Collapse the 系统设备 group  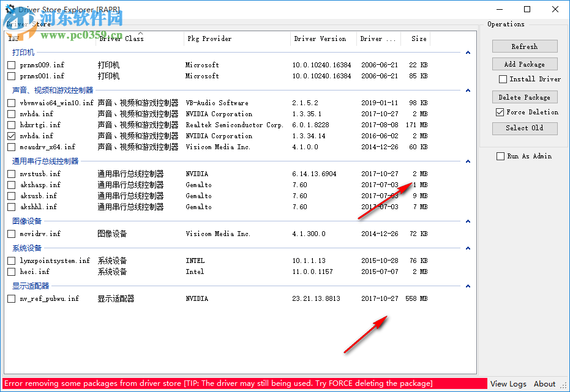click(468, 248)
